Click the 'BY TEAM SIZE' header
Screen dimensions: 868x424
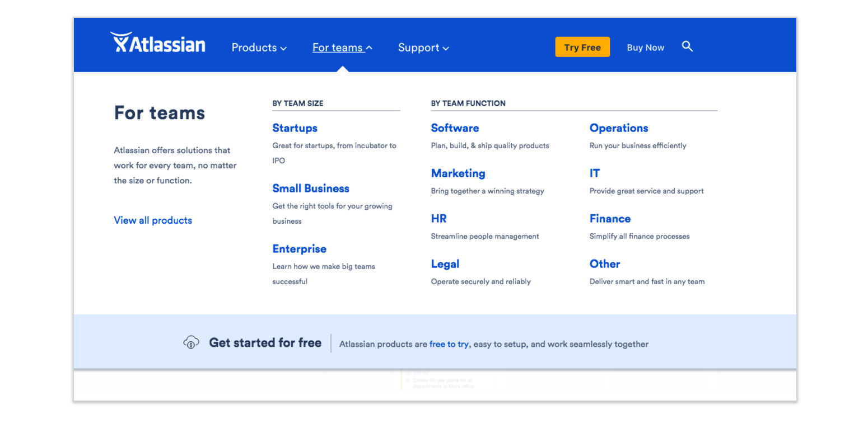point(298,103)
